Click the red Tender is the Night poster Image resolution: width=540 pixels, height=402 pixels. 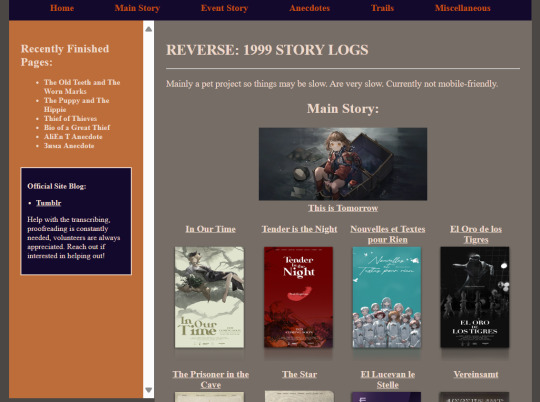(x=298, y=297)
